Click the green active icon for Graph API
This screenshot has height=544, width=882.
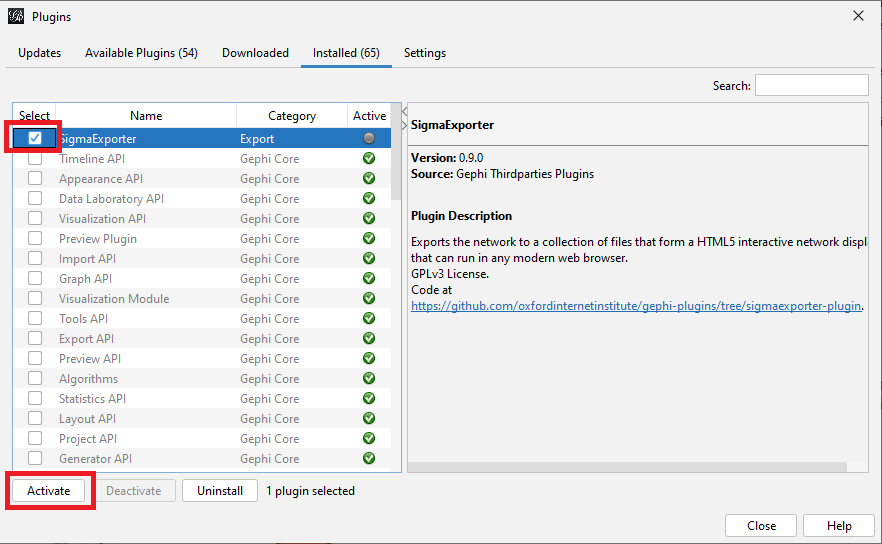pyautogui.click(x=369, y=278)
